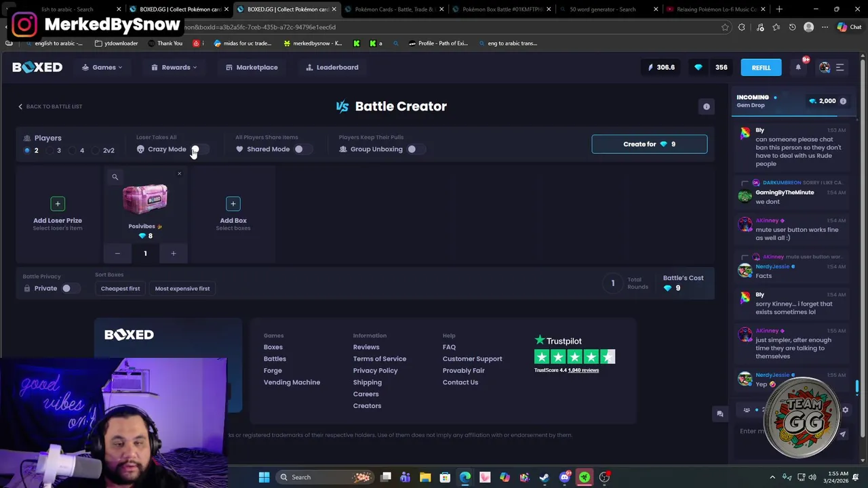
Task: Open the BOXED logo home link
Action: click(x=37, y=67)
